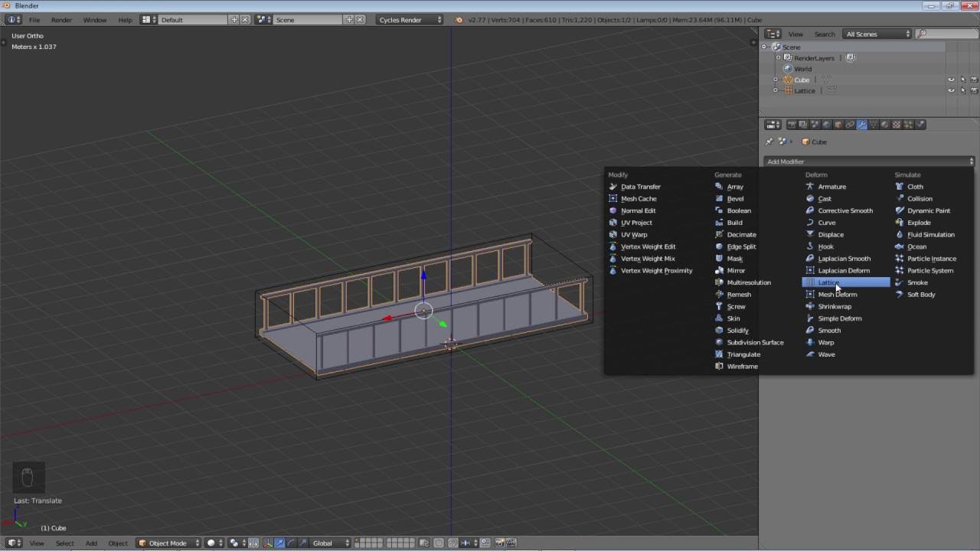Expand the Lattice tree item
The height and width of the screenshot is (551, 980).
coord(776,90)
